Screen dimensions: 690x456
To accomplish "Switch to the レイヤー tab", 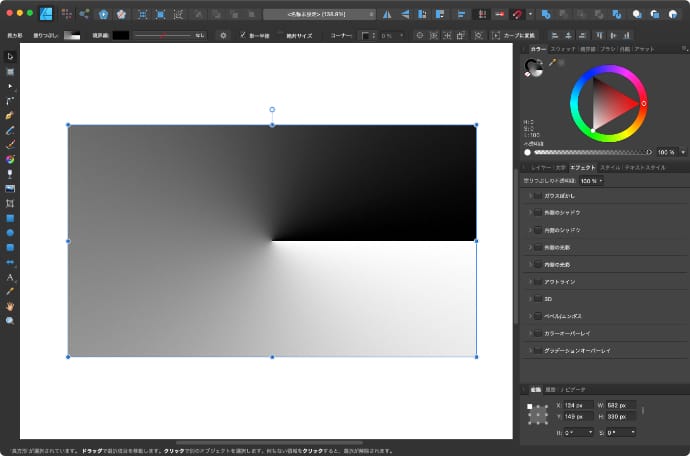I will coord(541,167).
